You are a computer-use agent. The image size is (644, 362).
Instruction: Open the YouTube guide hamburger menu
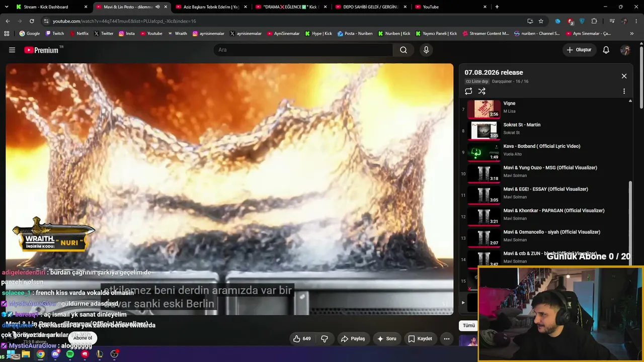[x=12, y=50]
